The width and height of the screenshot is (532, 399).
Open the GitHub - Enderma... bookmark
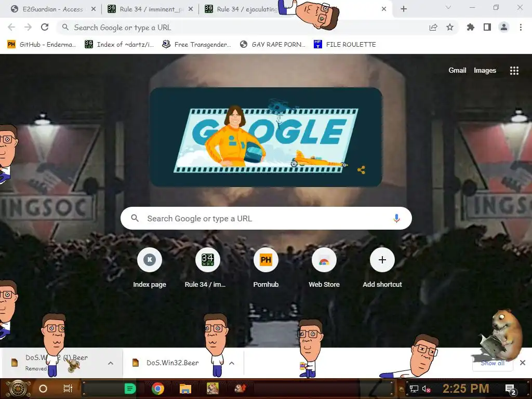point(42,45)
